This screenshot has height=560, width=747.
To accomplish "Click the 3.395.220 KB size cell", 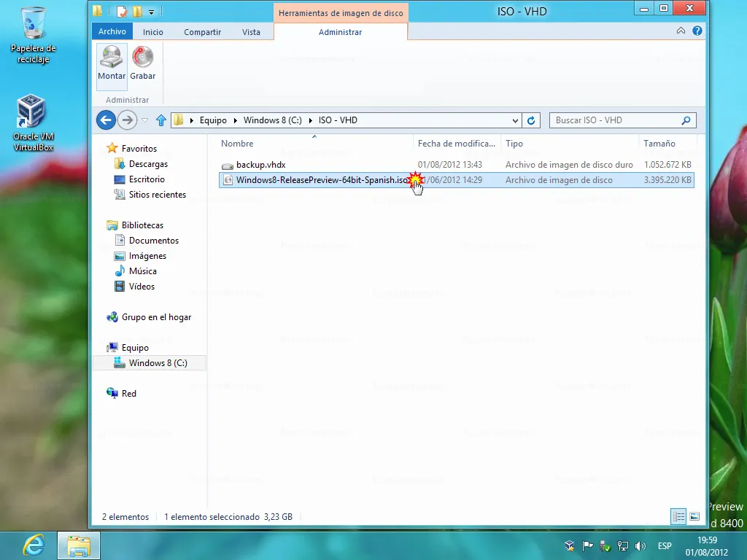I will [667, 180].
